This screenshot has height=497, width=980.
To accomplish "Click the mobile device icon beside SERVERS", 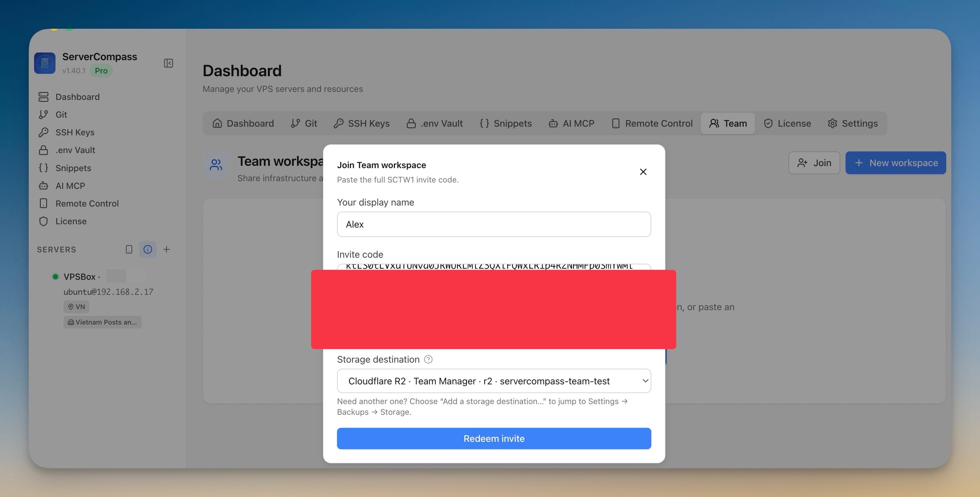I will (129, 249).
